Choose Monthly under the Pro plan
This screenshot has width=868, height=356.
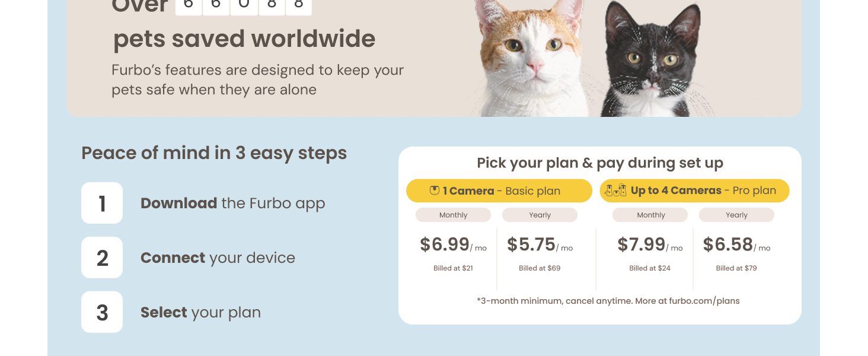coord(651,215)
